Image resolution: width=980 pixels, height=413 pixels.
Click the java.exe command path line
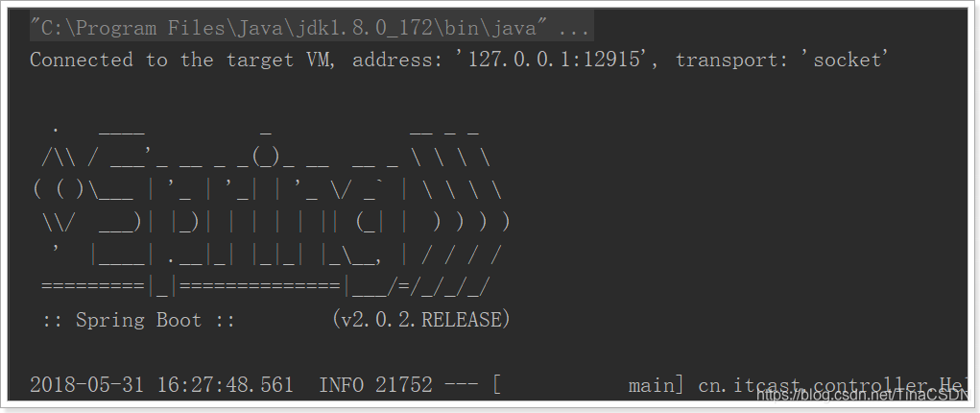tap(309, 28)
